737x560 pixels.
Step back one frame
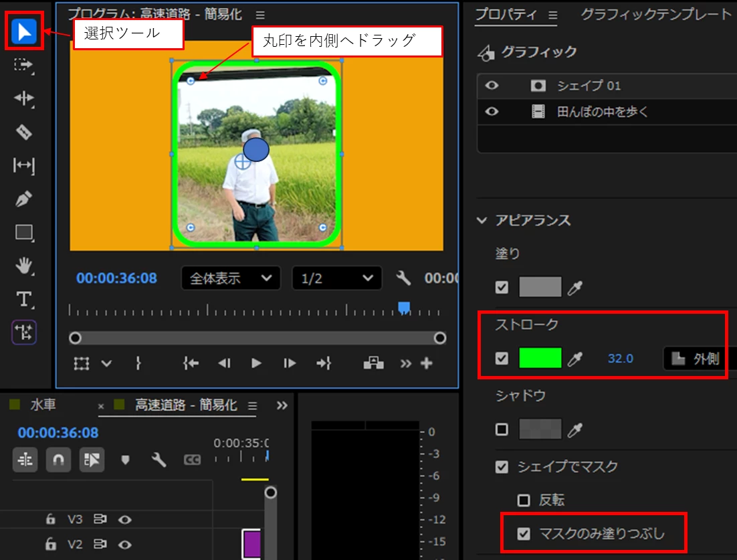pyautogui.click(x=224, y=363)
